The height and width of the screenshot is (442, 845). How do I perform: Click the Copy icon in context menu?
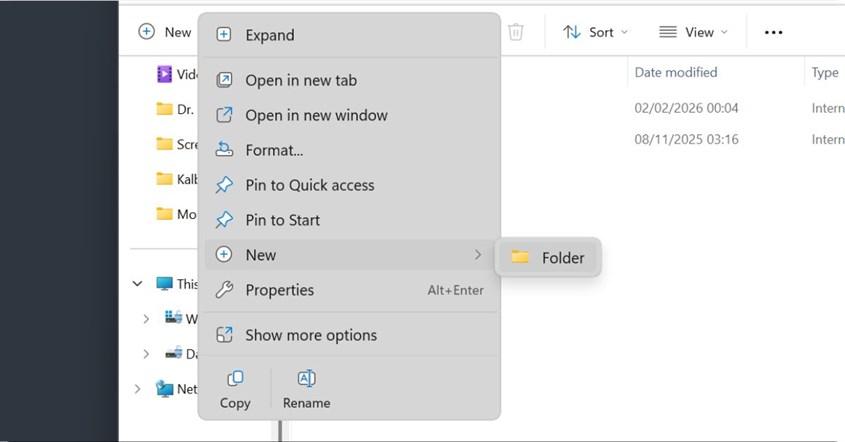click(x=235, y=378)
